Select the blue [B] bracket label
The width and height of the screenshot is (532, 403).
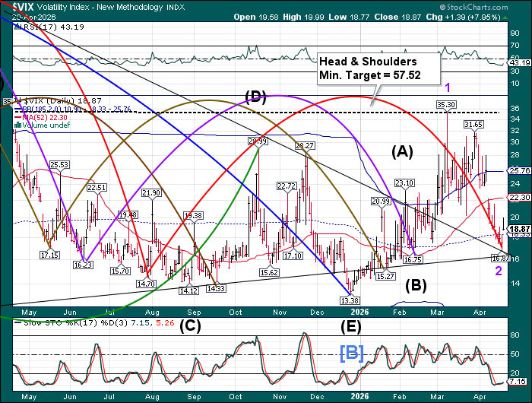pyautogui.click(x=353, y=354)
